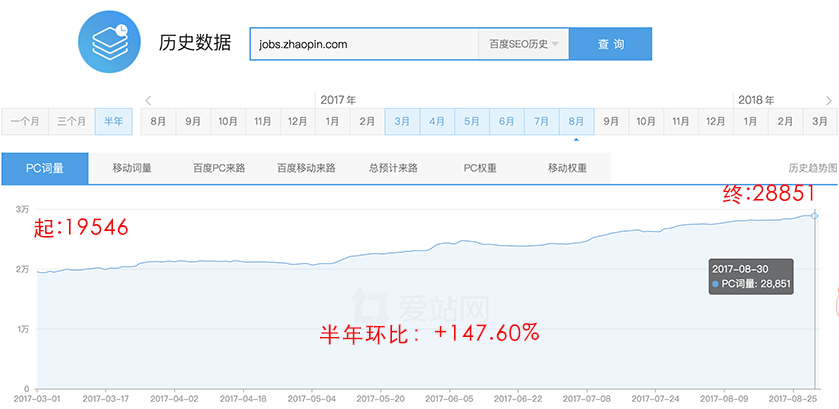Select the highlighted 7月 month
This screenshot has width=839, height=409.
pos(541,122)
